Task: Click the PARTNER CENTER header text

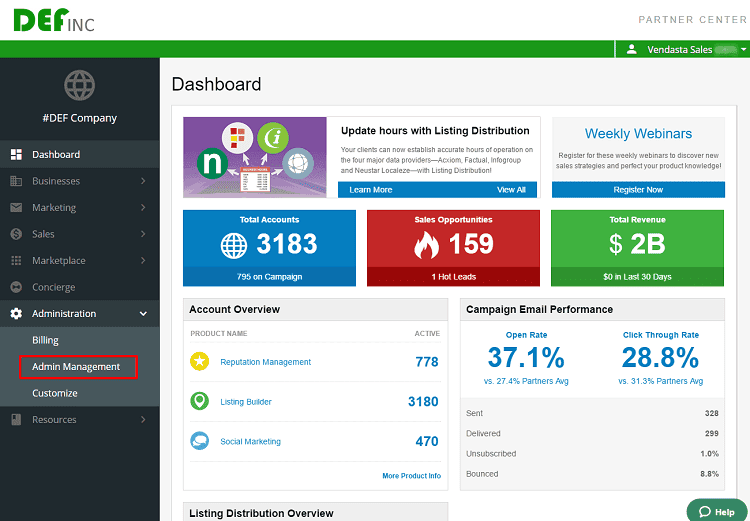Action: pyautogui.click(x=693, y=20)
